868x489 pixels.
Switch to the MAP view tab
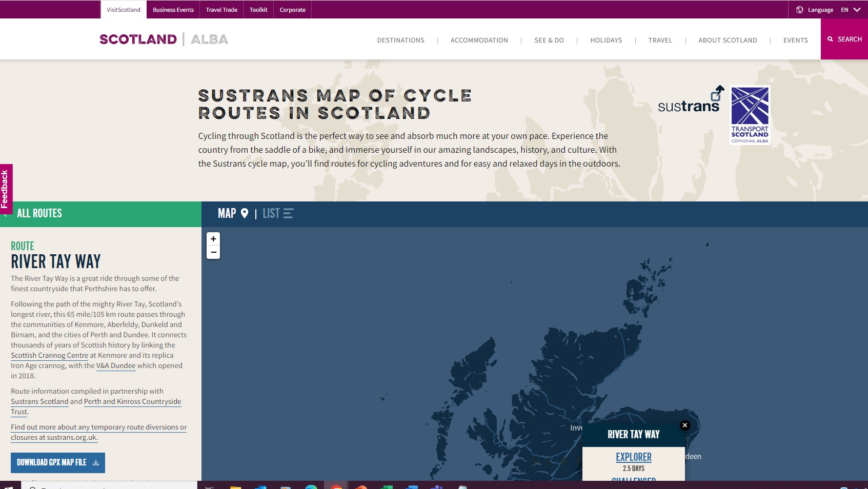click(233, 213)
